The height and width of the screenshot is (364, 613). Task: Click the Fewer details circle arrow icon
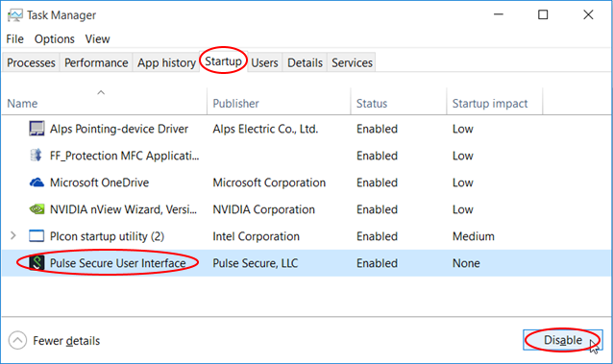[17, 341]
